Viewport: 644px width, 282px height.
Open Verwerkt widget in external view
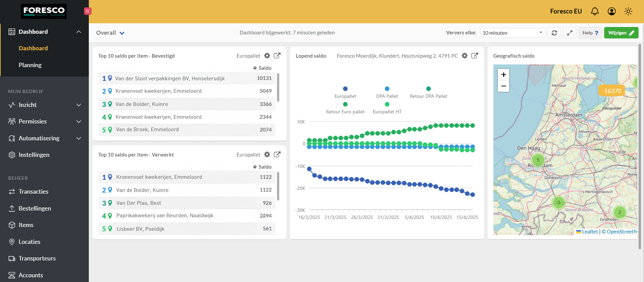277,154
